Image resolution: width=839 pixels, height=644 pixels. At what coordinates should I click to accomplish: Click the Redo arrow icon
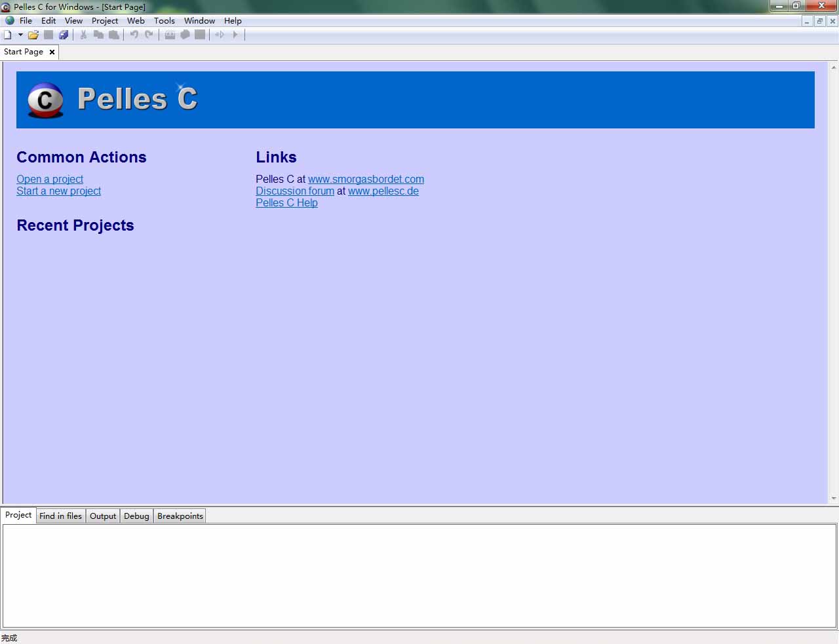[x=149, y=35]
